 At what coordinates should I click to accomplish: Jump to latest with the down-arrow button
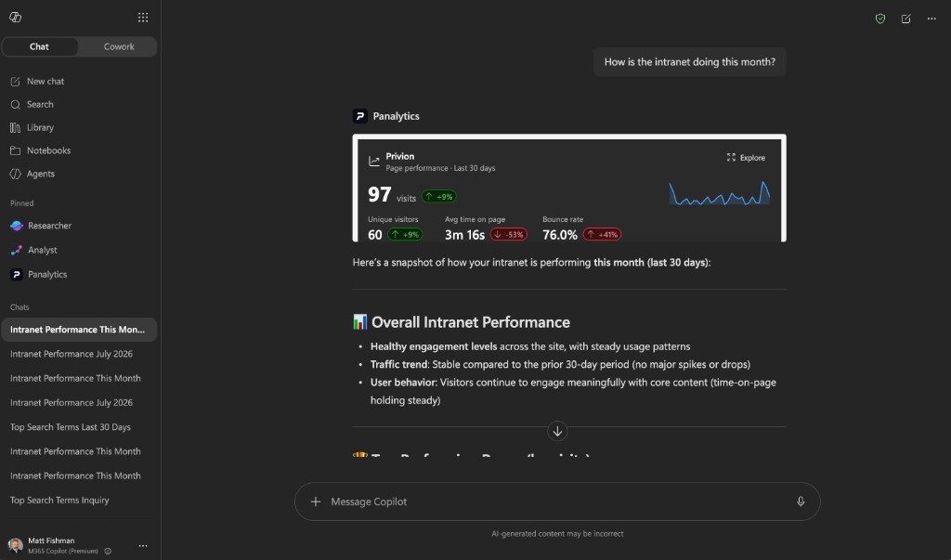click(x=557, y=431)
